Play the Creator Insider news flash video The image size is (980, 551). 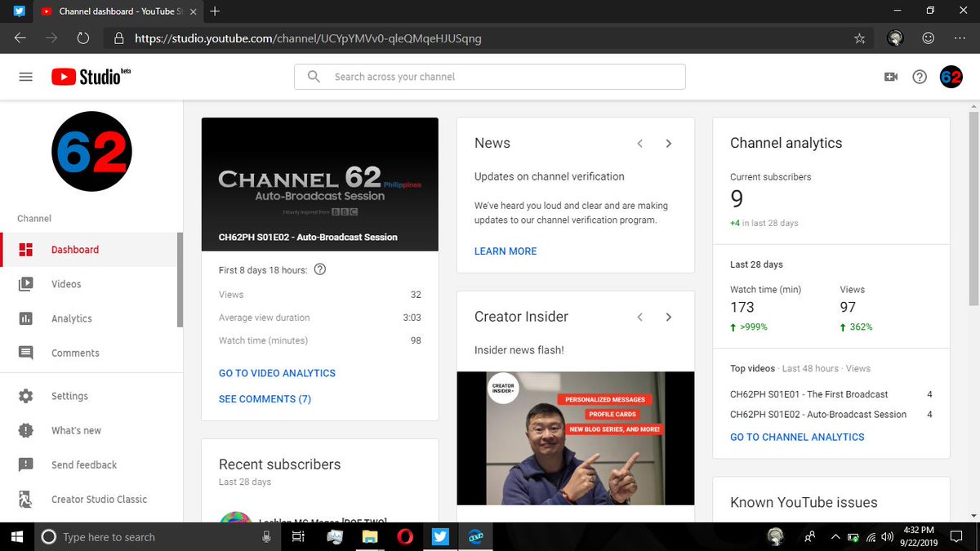pyautogui.click(x=576, y=438)
